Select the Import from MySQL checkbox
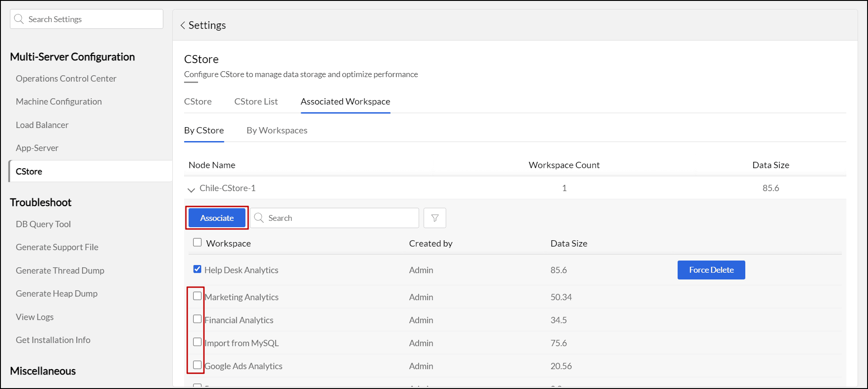 [x=197, y=342]
